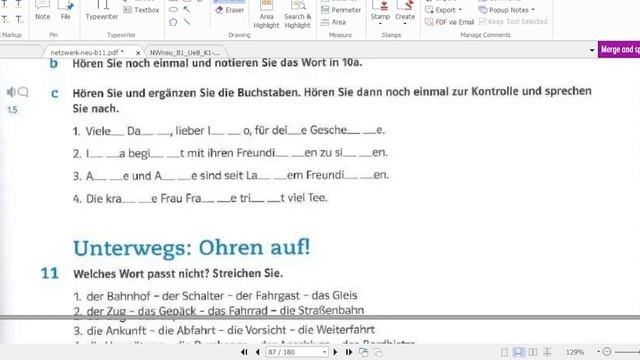Screen dimensions: 640x360
Task: Switch to netzwerk-neu-b11.pdf tab
Action: pos(87,53)
